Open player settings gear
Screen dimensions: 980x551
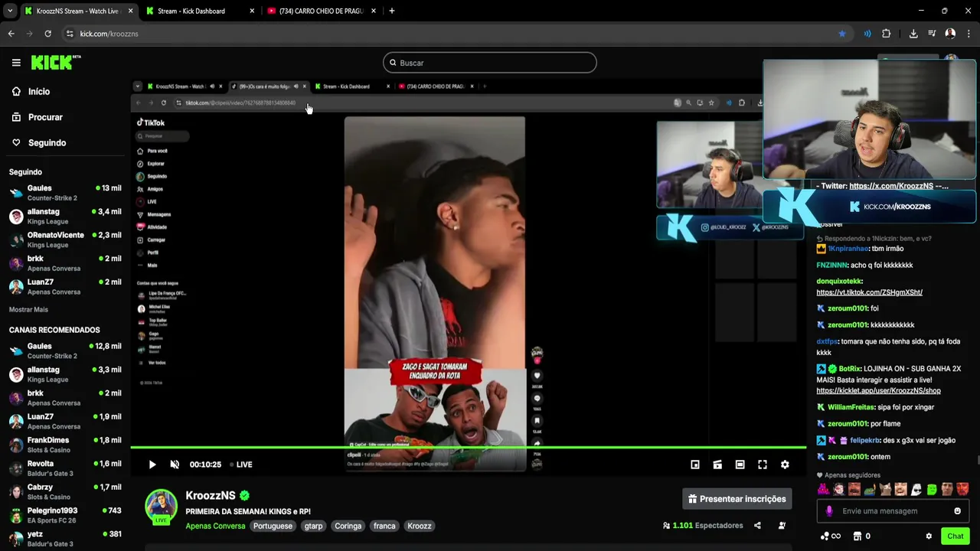(x=785, y=465)
